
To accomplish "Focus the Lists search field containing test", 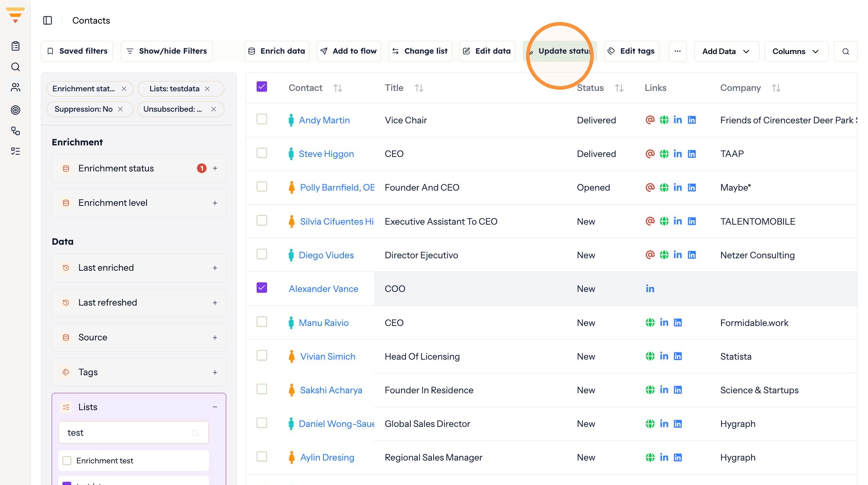I will [134, 433].
